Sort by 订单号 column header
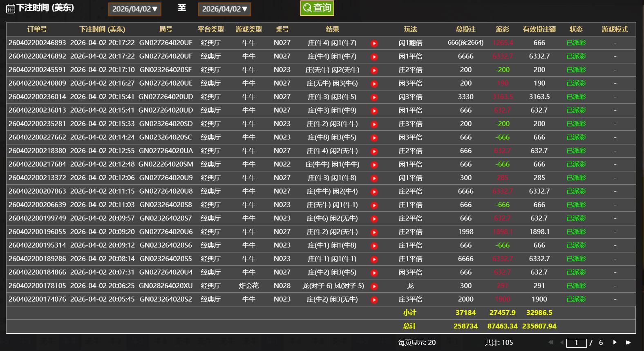The height and width of the screenshot is (351, 644). (x=37, y=29)
